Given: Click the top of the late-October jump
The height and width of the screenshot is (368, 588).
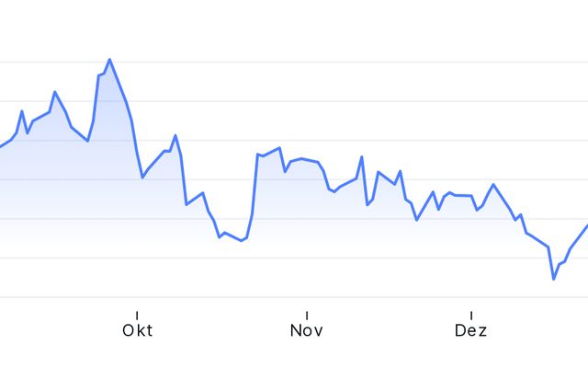Looking at the screenshot, I should [x=258, y=155].
